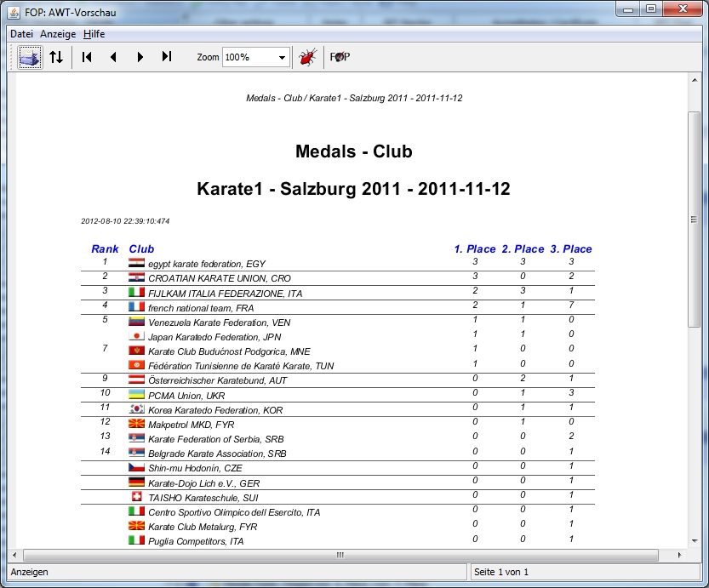Click the up-down arrows page icon
This screenshot has height=588, width=709.
coord(56,57)
